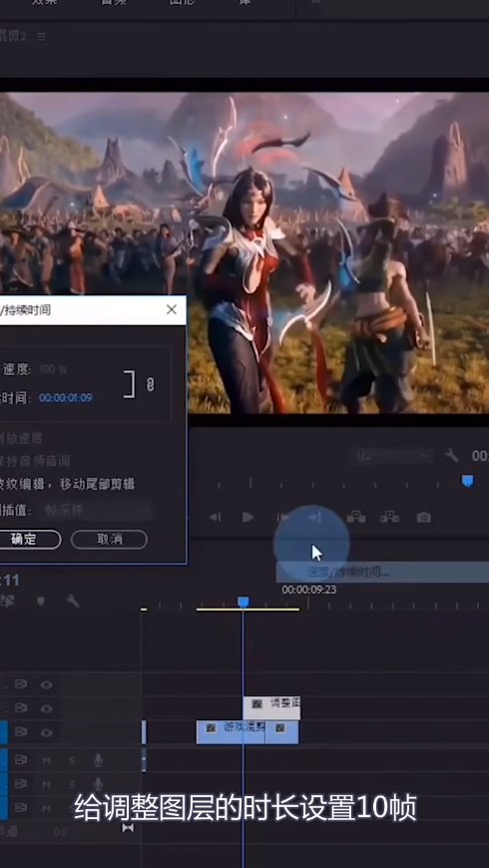Screen dimensions: 489x868
Task: Click the 取消 button in the speed dialog
Action: 110,539
